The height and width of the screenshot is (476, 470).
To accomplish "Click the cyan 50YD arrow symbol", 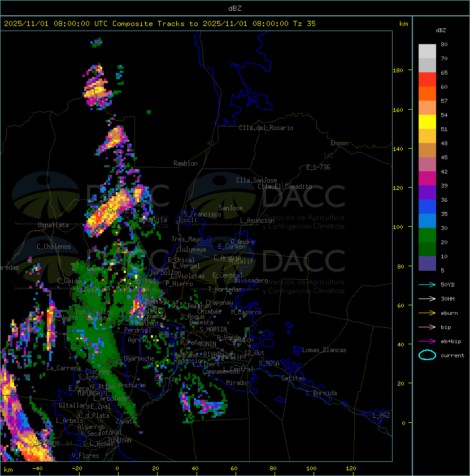I will (427, 284).
